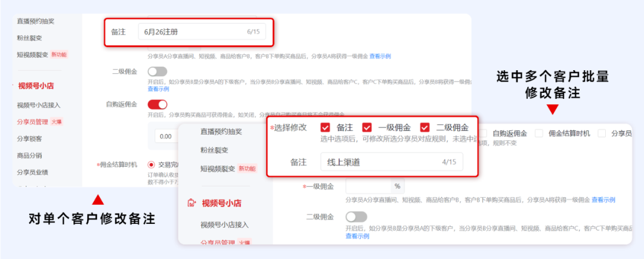
Task: Uncheck the 二级佣金 checkbox under 选择修改
Action: coord(425,127)
